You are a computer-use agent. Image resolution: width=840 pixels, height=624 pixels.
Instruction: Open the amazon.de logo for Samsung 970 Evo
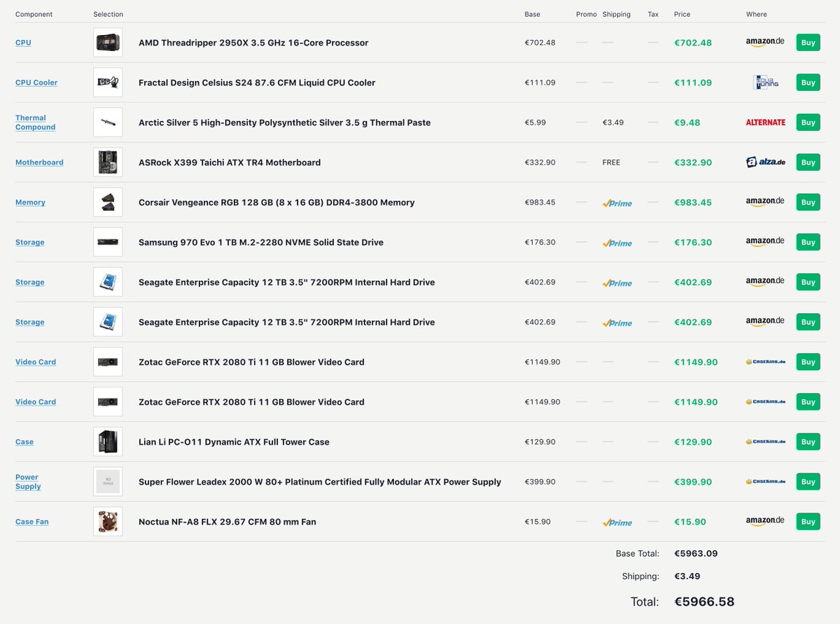[765, 242]
